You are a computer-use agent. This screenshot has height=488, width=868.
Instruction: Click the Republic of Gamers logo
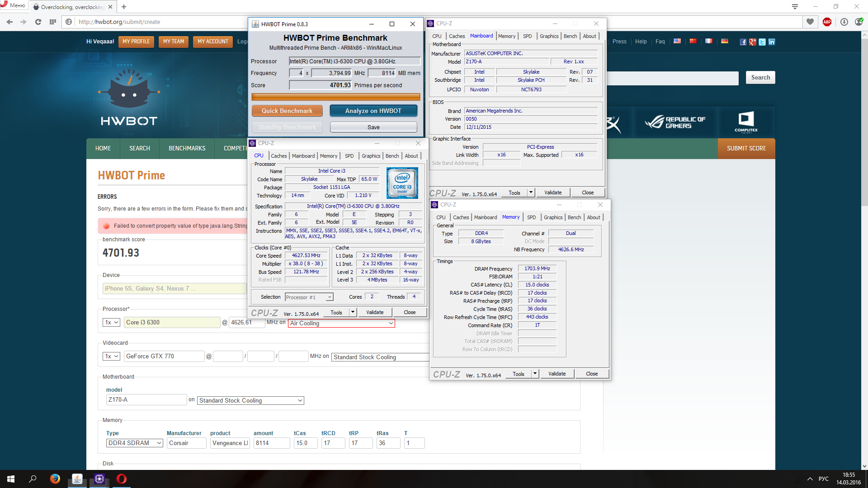pos(675,122)
